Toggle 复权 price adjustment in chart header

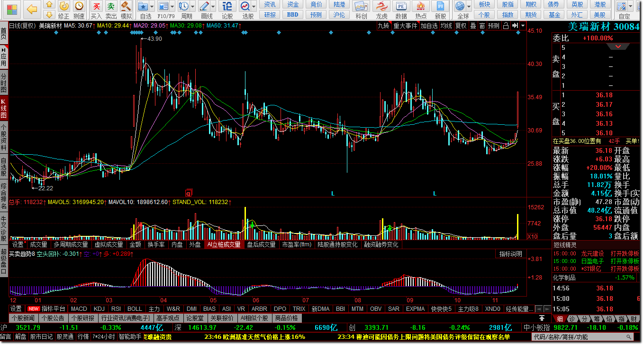[461, 26]
